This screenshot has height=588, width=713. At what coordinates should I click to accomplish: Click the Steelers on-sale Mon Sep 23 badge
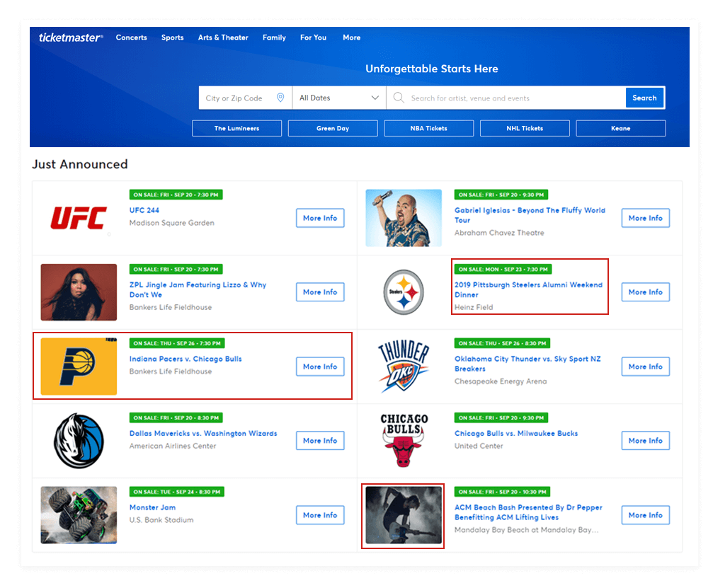click(503, 269)
